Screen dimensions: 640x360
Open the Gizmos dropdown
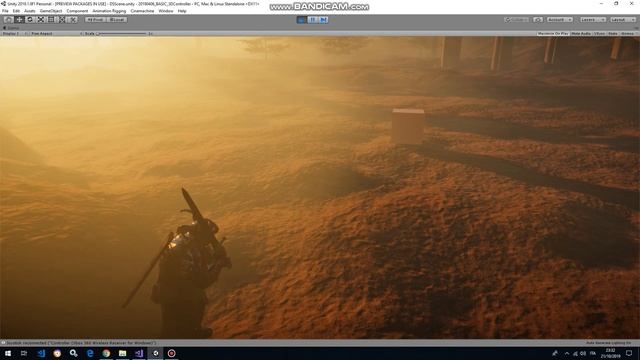click(x=628, y=33)
